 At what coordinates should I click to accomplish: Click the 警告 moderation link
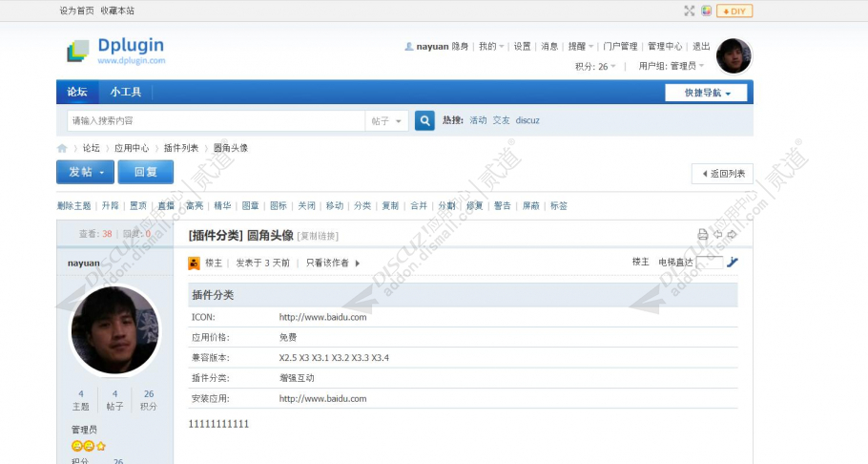pos(503,205)
